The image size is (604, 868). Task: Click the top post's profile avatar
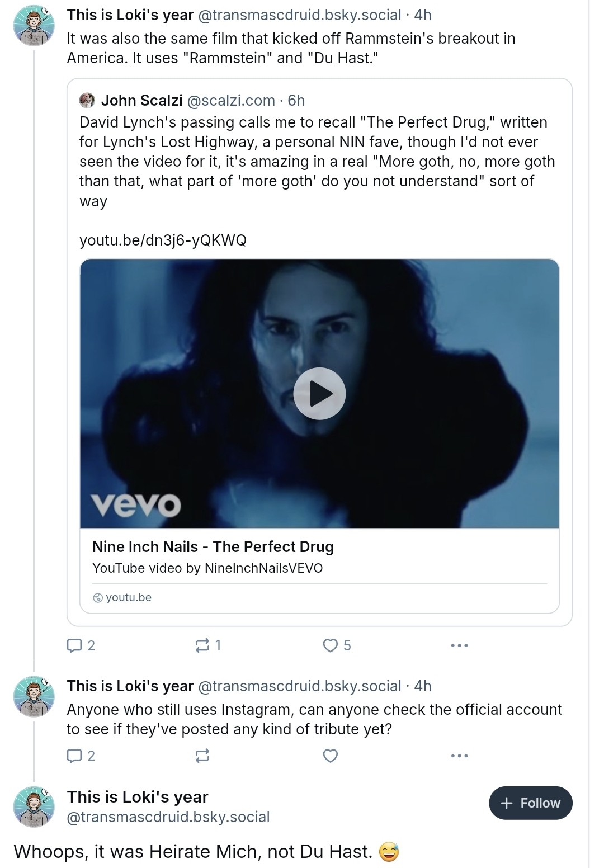[x=34, y=26]
